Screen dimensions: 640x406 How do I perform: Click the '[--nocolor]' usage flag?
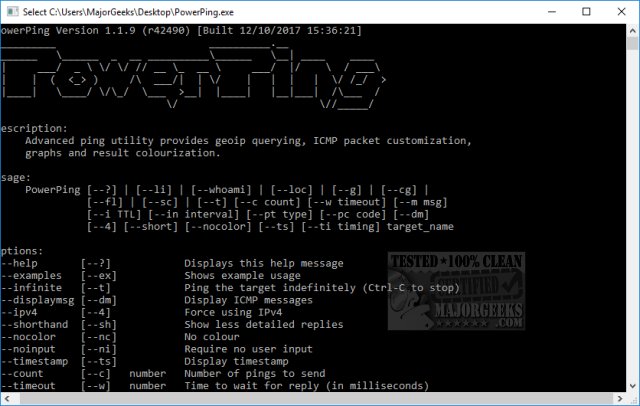click(x=218, y=226)
